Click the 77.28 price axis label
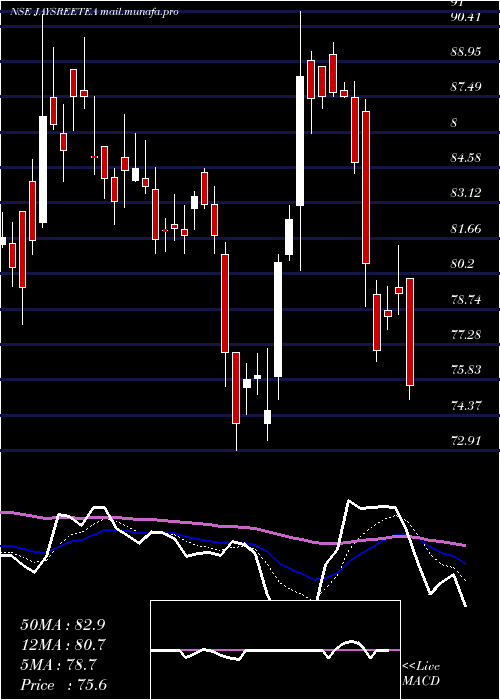The height and width of the screenshot is (700, 500). pos(466,334)
